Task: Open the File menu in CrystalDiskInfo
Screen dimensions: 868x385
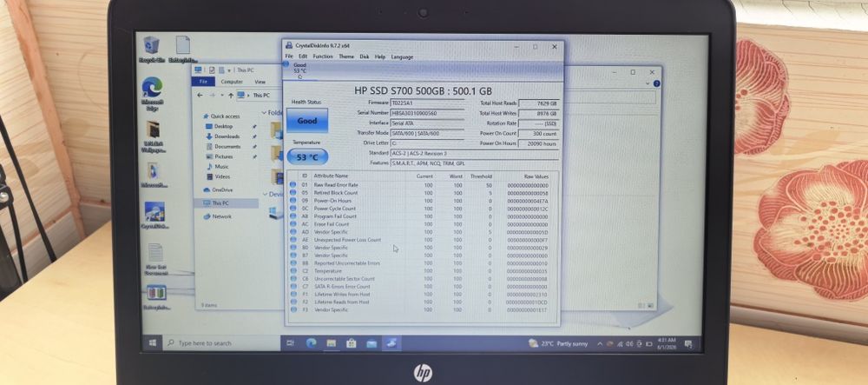Action: [x=289, y=56]
